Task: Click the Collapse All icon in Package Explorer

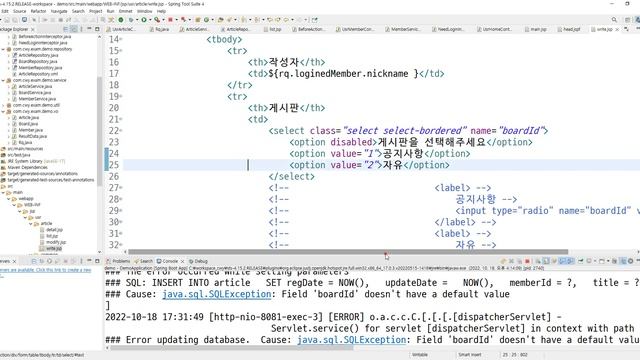Action: [x=65, y=29]
